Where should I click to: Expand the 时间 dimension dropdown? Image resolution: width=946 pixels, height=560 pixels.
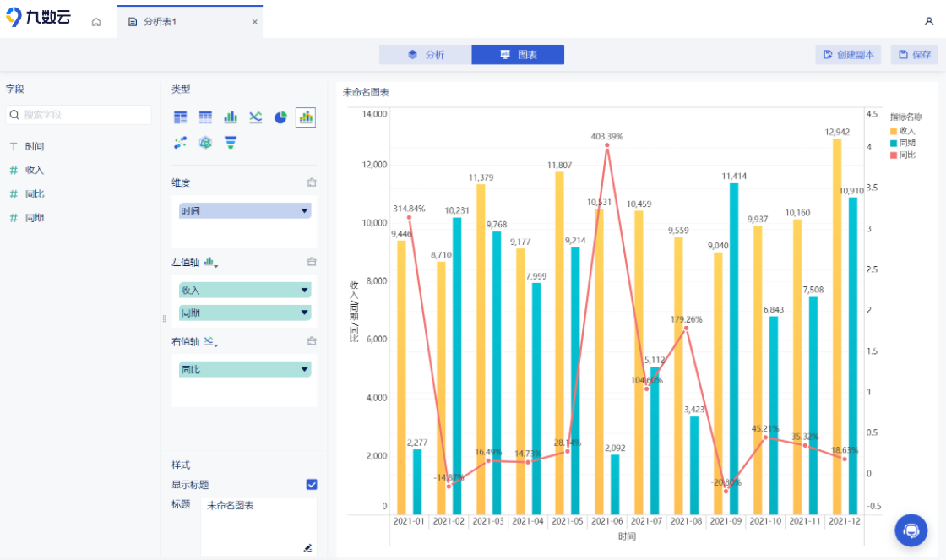click(x=304, y=211)
